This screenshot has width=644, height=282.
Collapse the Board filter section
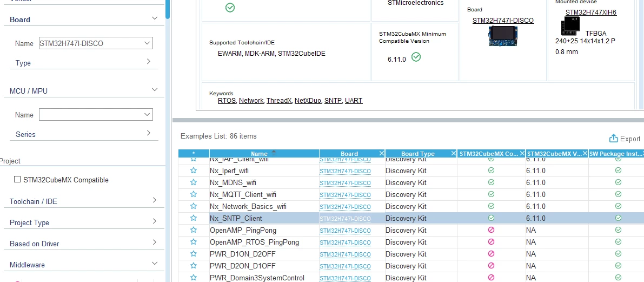pyautogui.click(x=155, y=18)
